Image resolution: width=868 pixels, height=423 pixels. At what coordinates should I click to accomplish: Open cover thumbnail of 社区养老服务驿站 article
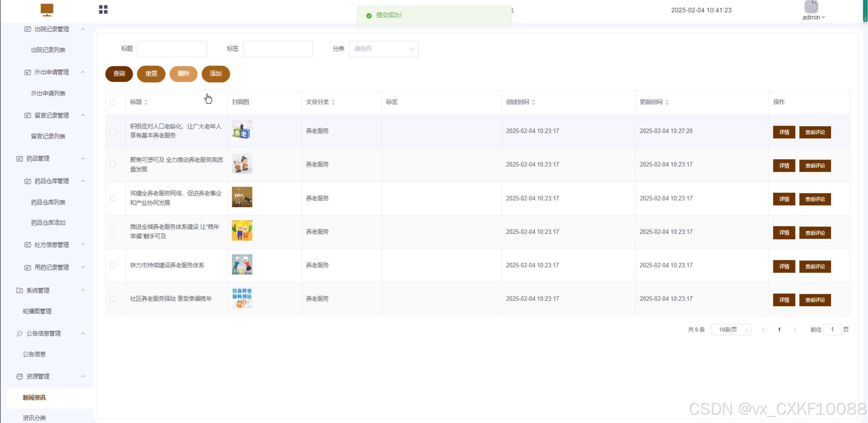point(242,298)
